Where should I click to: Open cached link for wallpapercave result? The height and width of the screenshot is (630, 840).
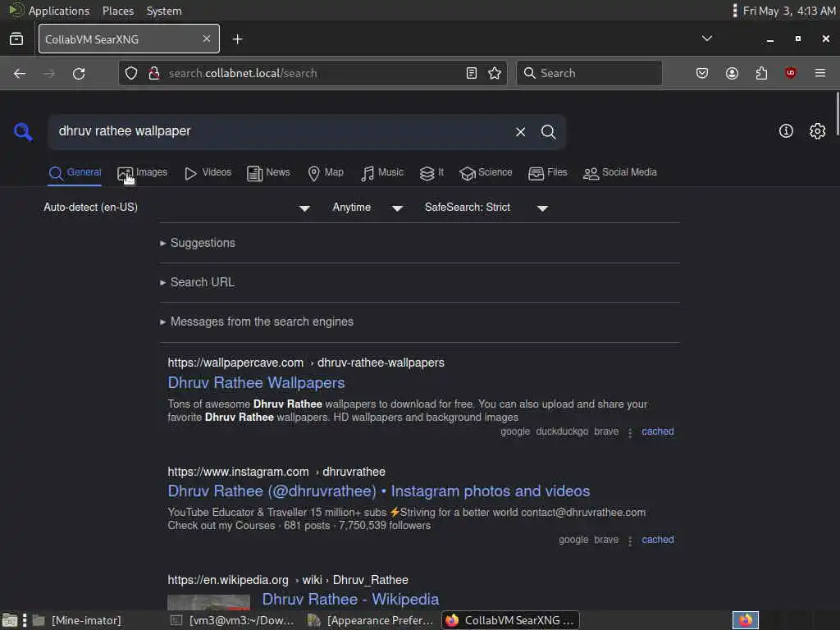coord(657,431)
